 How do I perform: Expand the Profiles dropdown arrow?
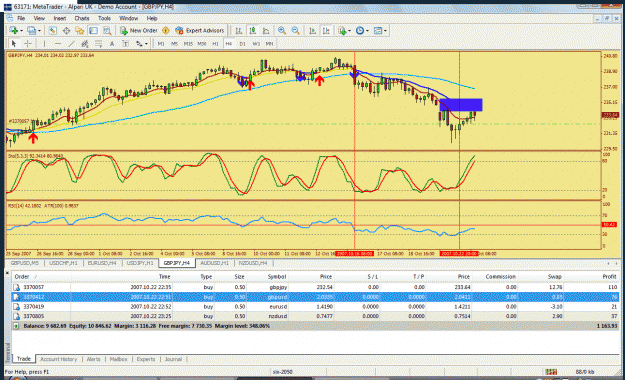pos(39,31)
